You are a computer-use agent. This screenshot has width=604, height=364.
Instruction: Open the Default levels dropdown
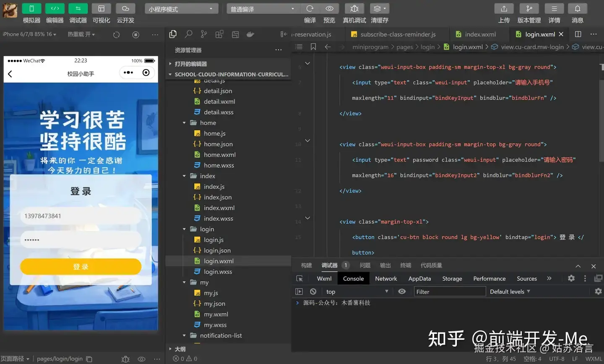(510, 292)
